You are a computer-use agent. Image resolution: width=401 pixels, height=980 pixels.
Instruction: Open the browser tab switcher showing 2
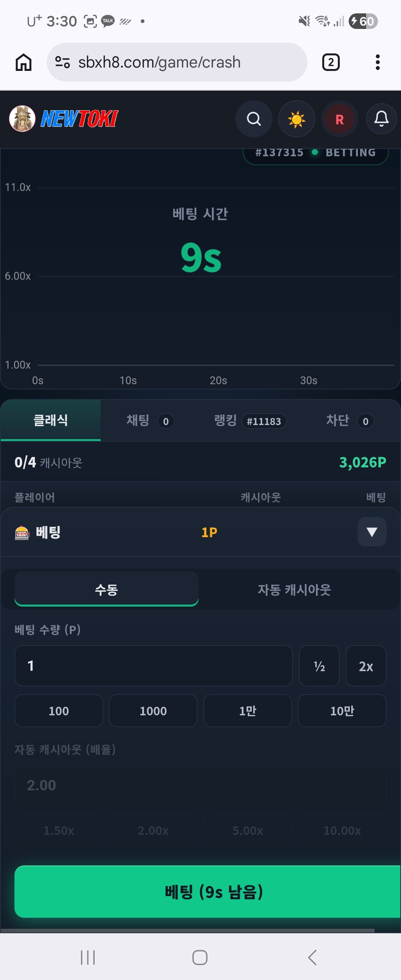tap(331, 62)
